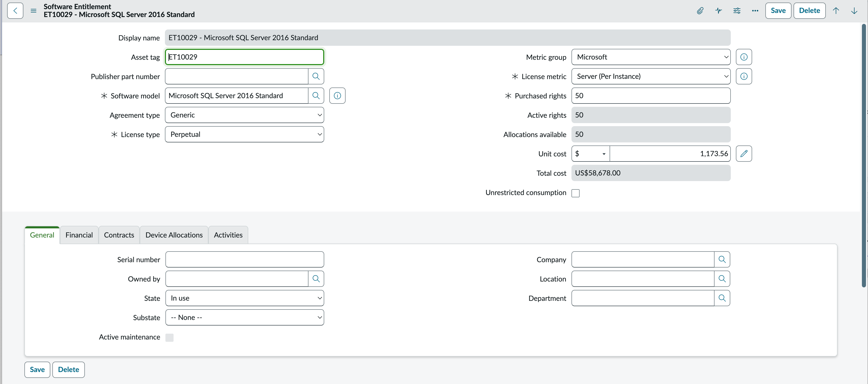868x384 pixels.
Task: Show License metric info icon
Action: pos(744,76)
